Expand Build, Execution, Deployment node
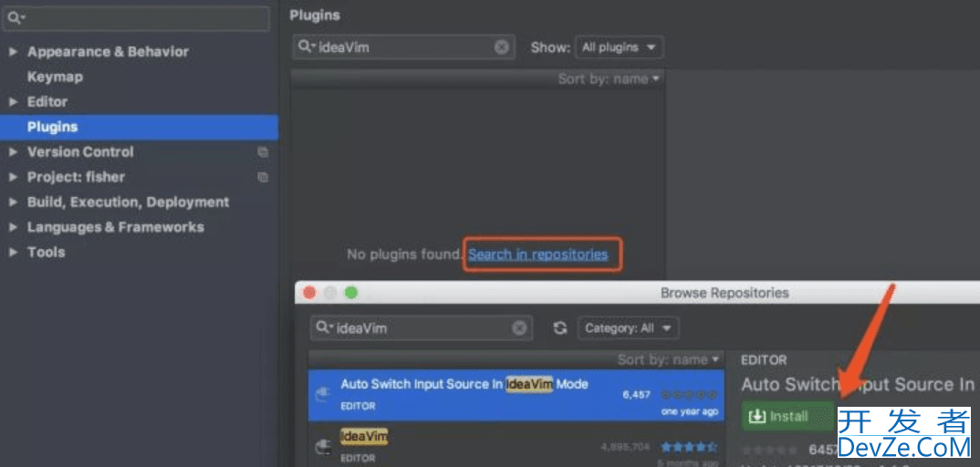Screen dimensions: 980x467 13,202
